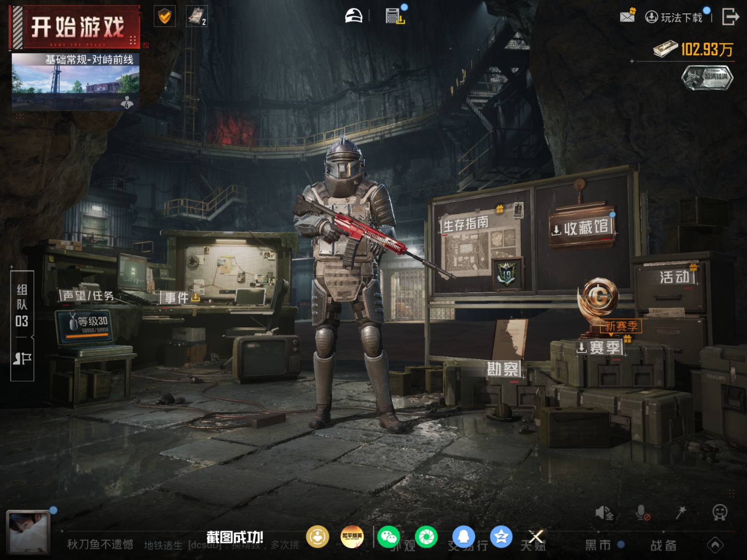Open the building download icon at top
Viewport: 747px width, 560px height.
click(x=395, y=16)
